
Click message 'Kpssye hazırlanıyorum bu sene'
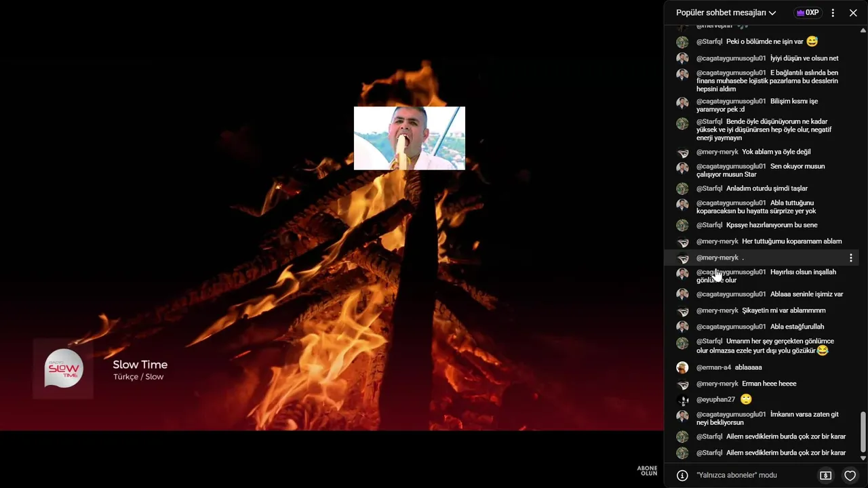pos(772,225)
